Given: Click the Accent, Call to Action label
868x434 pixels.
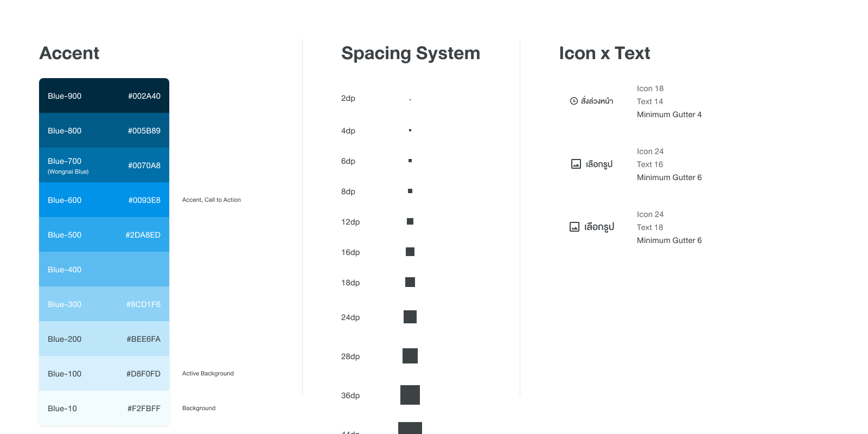Looking at the screenshot, I should (x=212, y=200).
